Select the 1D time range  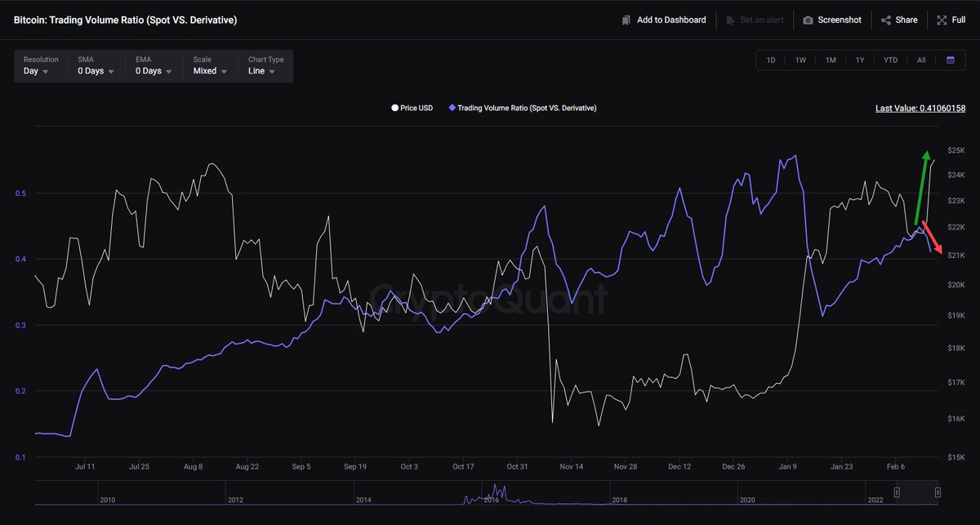[x=770, y=60]
